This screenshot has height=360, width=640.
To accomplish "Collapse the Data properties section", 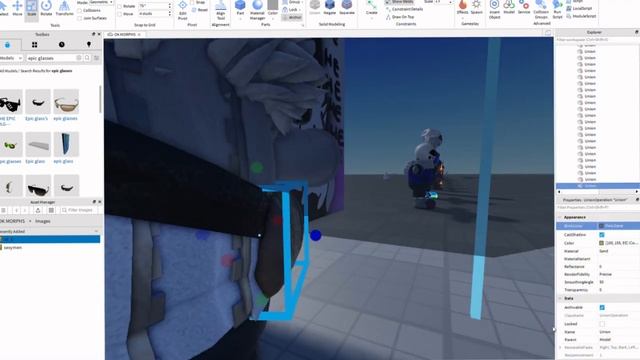I will (560, 298).
